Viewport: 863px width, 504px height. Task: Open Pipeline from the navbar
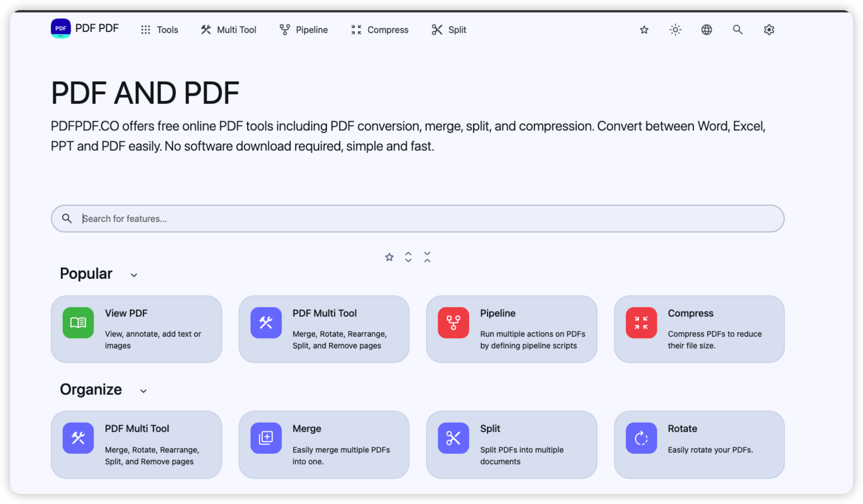tap(304, 30)
